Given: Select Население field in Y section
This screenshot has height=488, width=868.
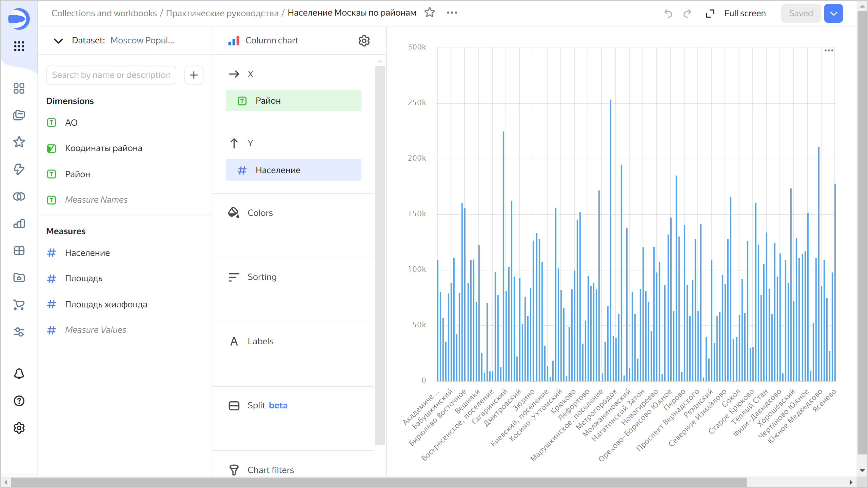Looking at the screenshot, I should tap(293, 170).
